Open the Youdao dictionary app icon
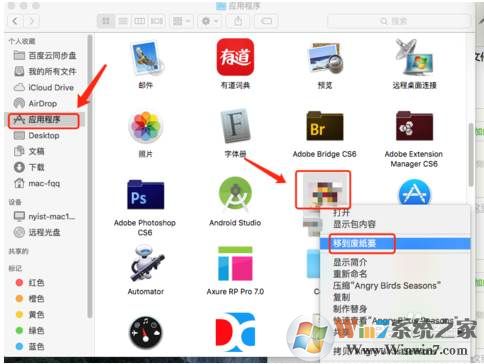The width and height of the screenshot is (484, 364). coord(235,57)
